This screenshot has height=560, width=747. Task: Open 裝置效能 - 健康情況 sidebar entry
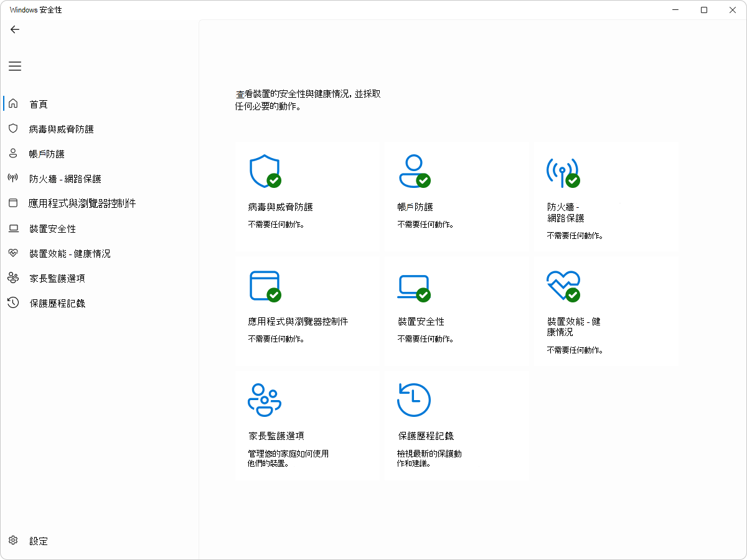tap(70, 253)
